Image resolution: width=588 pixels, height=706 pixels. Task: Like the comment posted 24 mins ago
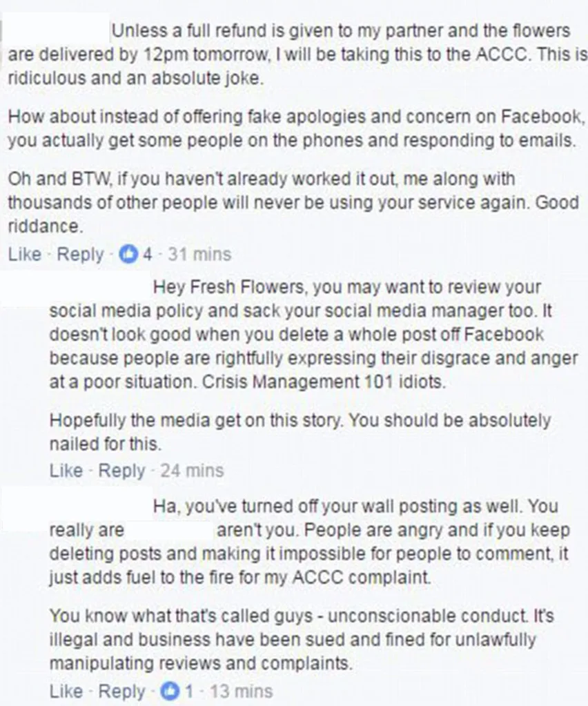pos(66,471)
